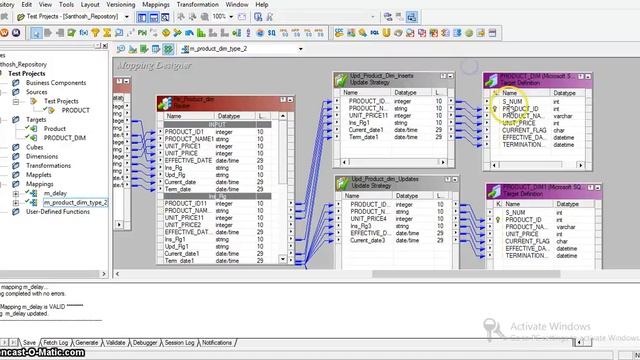
Task: Toggle the highlighted rightmost top toolbar button
Action: [412, 17]
